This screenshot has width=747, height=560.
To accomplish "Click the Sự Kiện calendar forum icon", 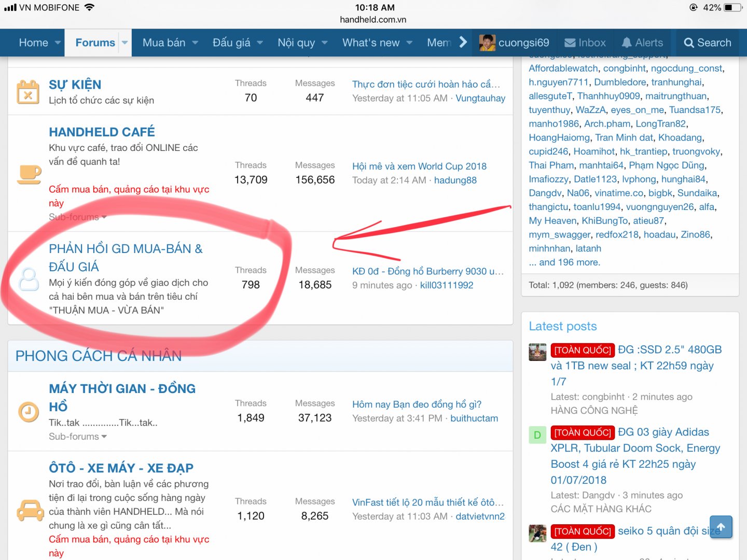I will tap(28, 92).
